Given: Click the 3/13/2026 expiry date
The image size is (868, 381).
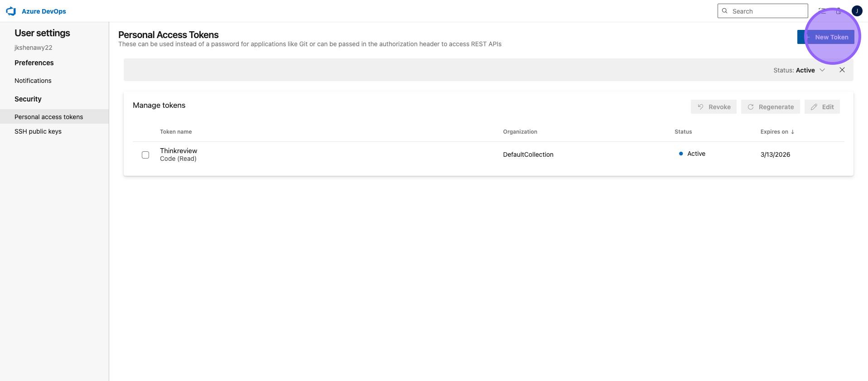Looking at the screenshot, I should [775, 154].
